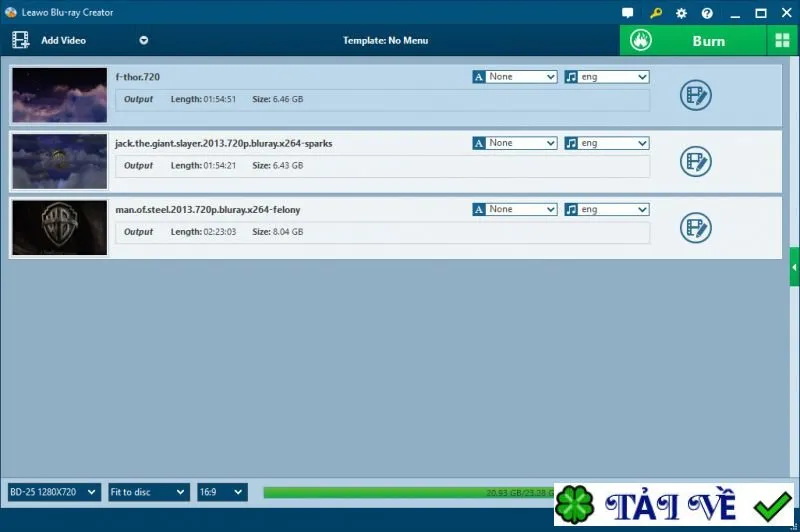Open the BD-25 1280X720 disc type dropdown
The image size is (800, 532).
54,492
